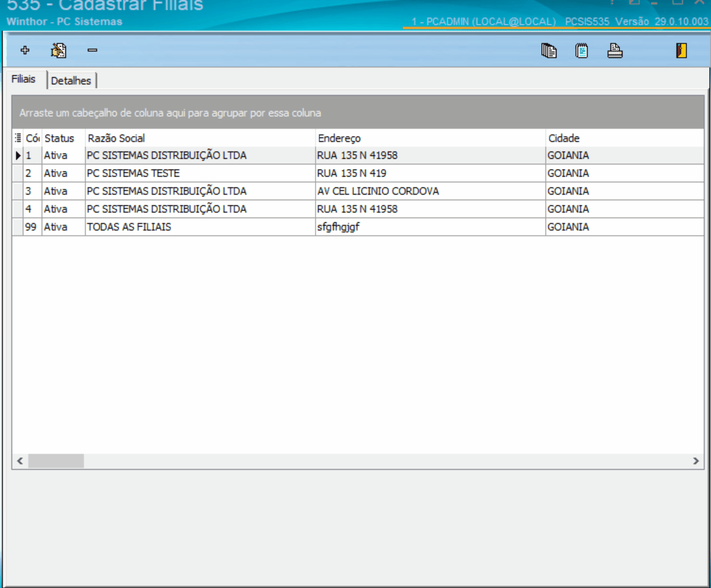The height and width of the screenshot is (588, 711).
Task: Click the group-by column header panel
Action: pos(358,112)
